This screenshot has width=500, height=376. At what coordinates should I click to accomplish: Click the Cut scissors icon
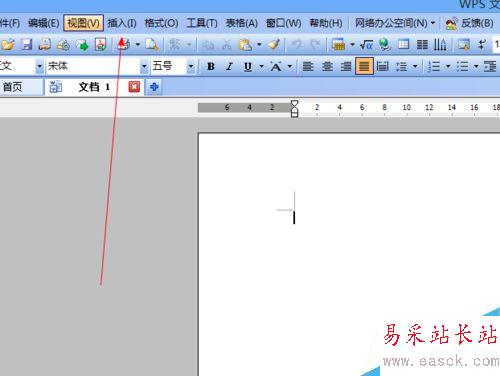(x=227, y=44)
